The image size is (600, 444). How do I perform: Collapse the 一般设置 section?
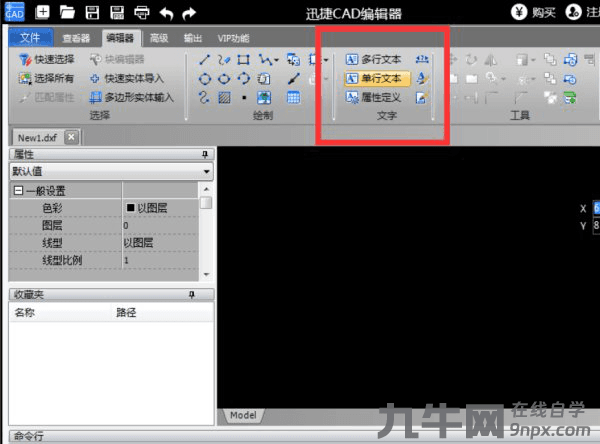(18, 190)
